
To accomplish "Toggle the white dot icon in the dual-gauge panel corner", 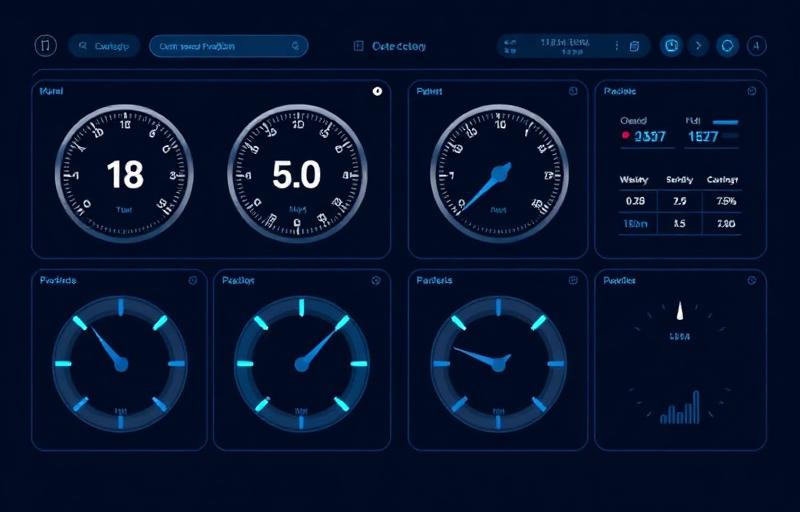I will (377, 91).
